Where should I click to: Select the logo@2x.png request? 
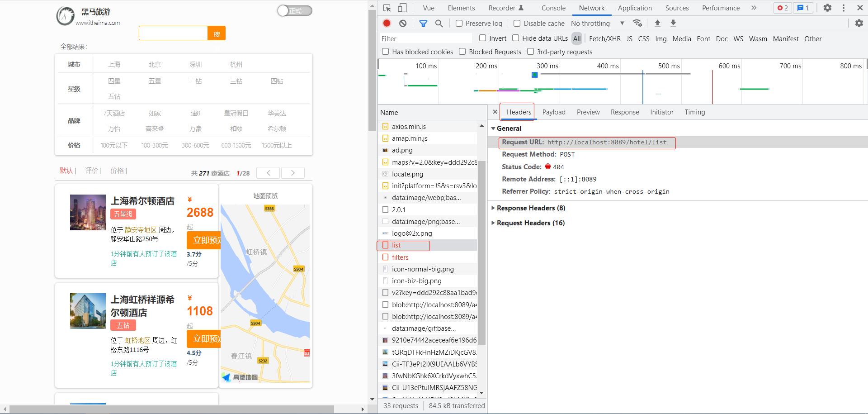[x=427, y=233]
